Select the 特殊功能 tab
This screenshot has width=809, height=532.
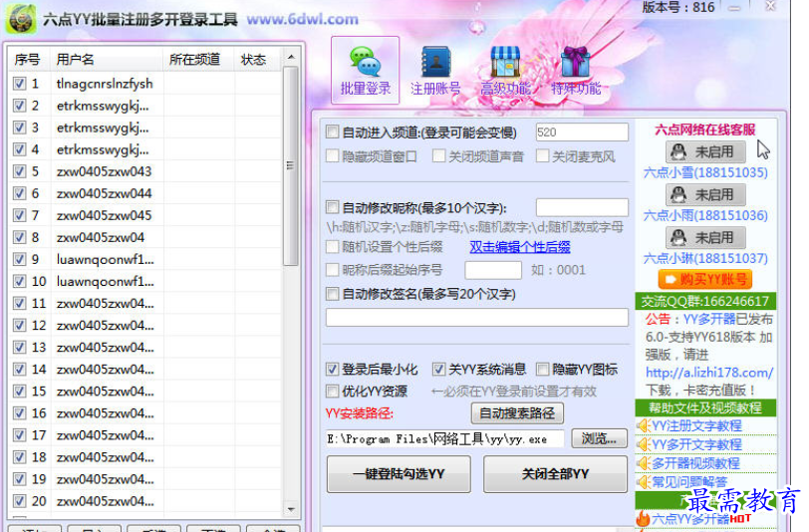coord(575,70)
